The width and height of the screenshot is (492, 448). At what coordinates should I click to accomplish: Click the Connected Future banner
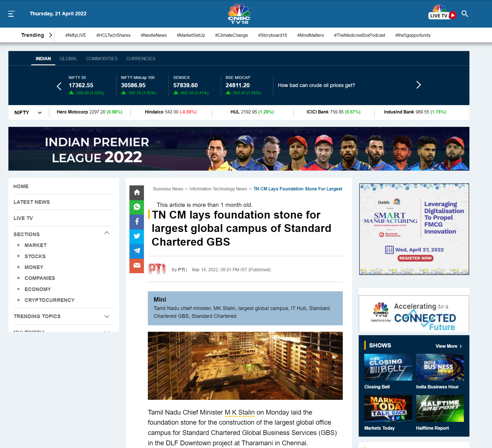(414, 314)
